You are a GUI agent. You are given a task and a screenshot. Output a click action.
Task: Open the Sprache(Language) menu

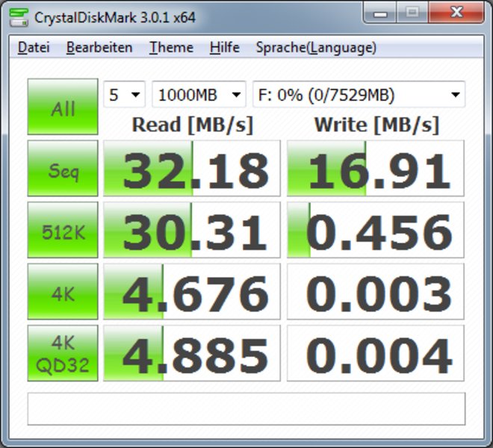point(316,48)
